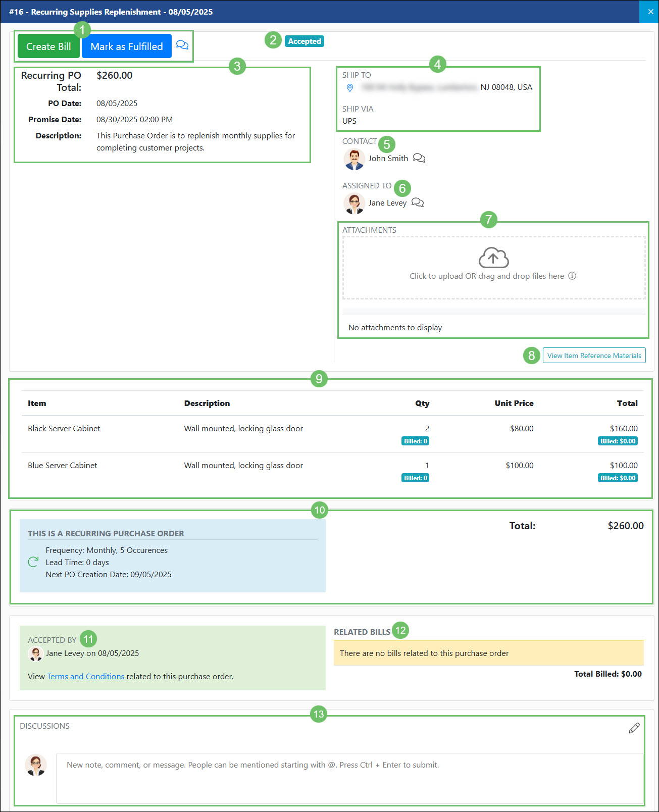Click the cloud upload icon
659x812 pixels.
pyautogui.click(x=493, y=258)
